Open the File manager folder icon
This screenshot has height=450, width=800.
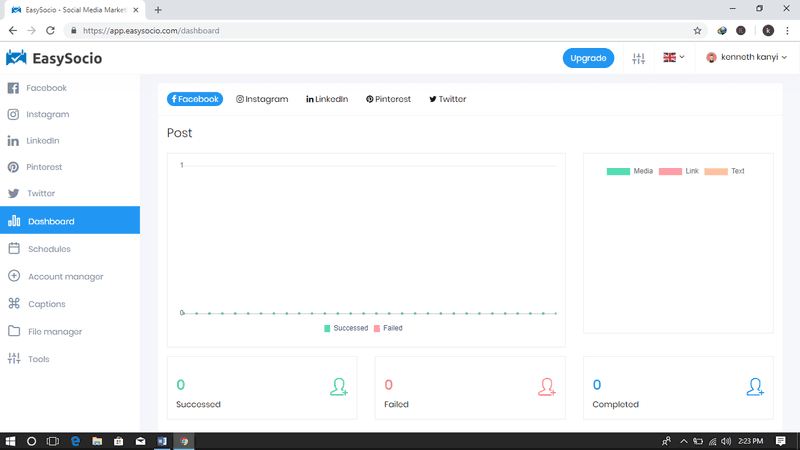pyautogui.click(x=14, y=331)
